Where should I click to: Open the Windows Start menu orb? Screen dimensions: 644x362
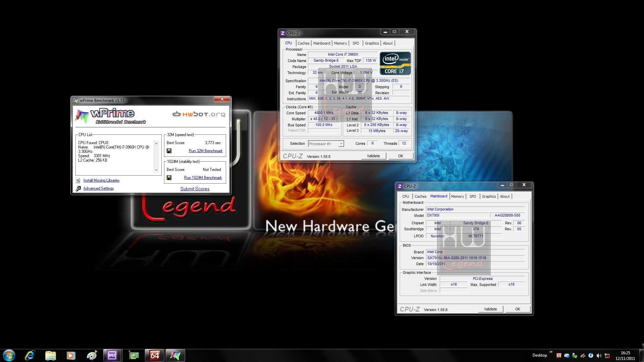pyautogui.click(x=9, y=355)
